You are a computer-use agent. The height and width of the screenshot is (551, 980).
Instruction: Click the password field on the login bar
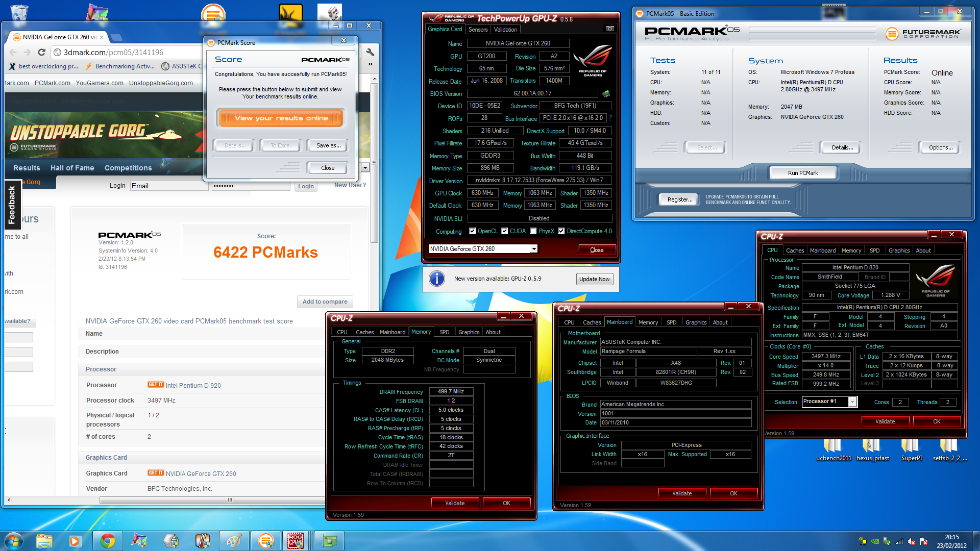(x=251, y=186)
